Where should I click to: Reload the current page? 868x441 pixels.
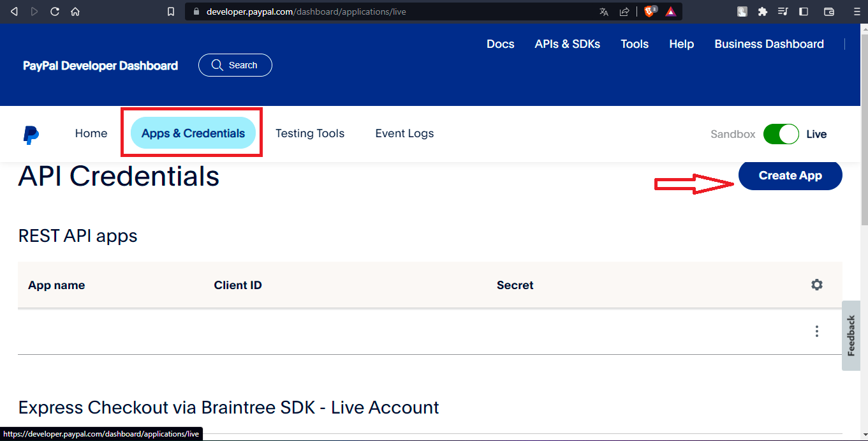pos(55,11)
